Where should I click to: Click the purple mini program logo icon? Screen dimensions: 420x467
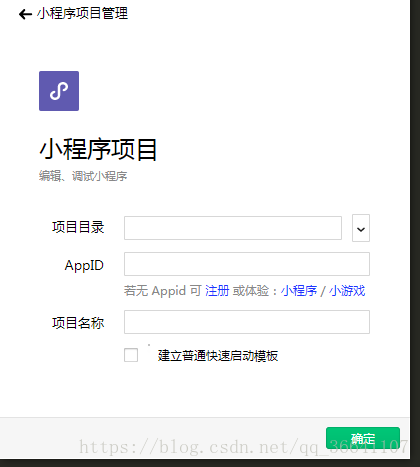pyautogui.click(x=59, y=91)
